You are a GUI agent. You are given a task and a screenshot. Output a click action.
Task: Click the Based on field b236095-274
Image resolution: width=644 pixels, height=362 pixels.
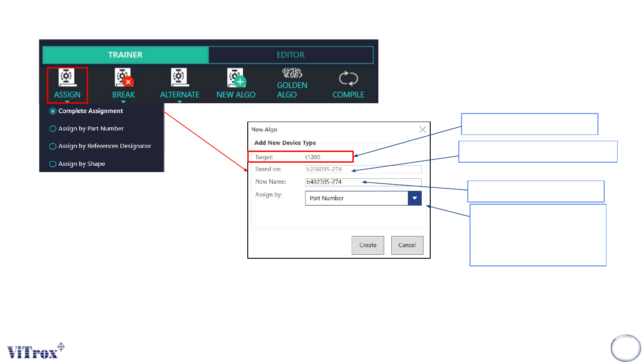363,169
